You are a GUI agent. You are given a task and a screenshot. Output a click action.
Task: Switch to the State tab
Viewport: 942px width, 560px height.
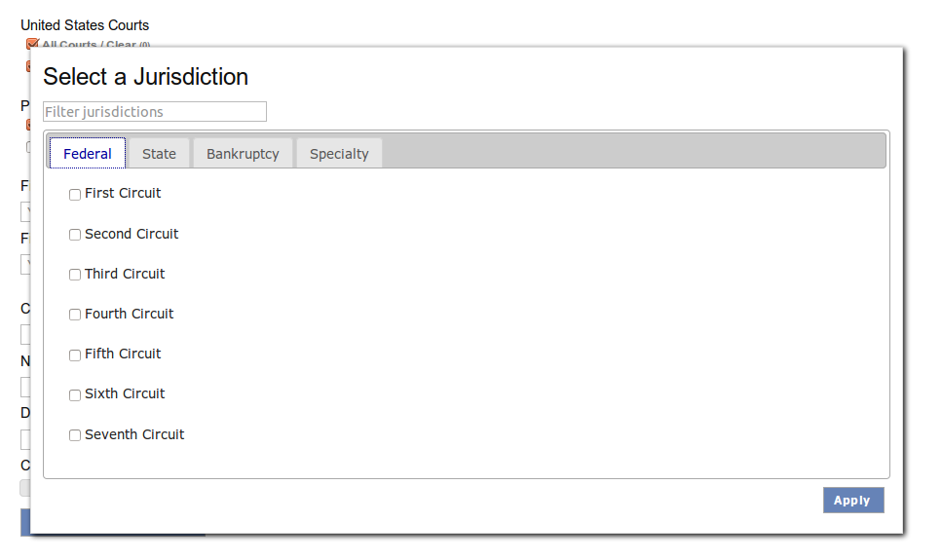tap(159, 154)
